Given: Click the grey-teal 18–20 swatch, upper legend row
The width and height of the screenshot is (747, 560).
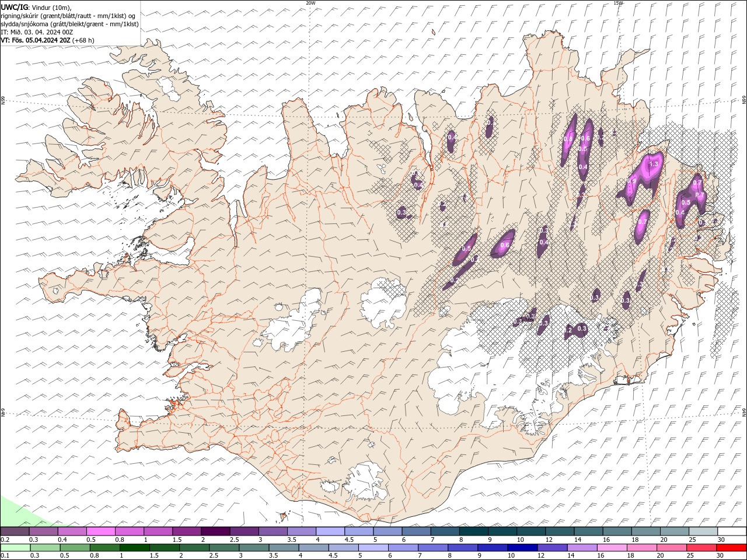Looking at the screenshot, I should 645,531.
